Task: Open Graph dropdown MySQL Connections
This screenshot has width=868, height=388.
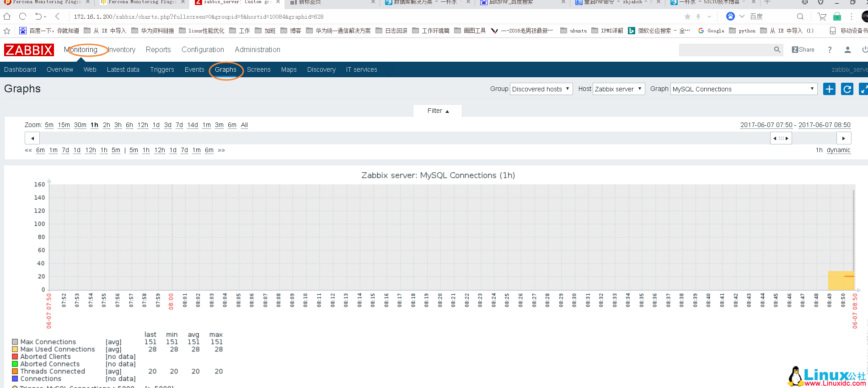Action: pyautogui.click(x=744, y=89)
